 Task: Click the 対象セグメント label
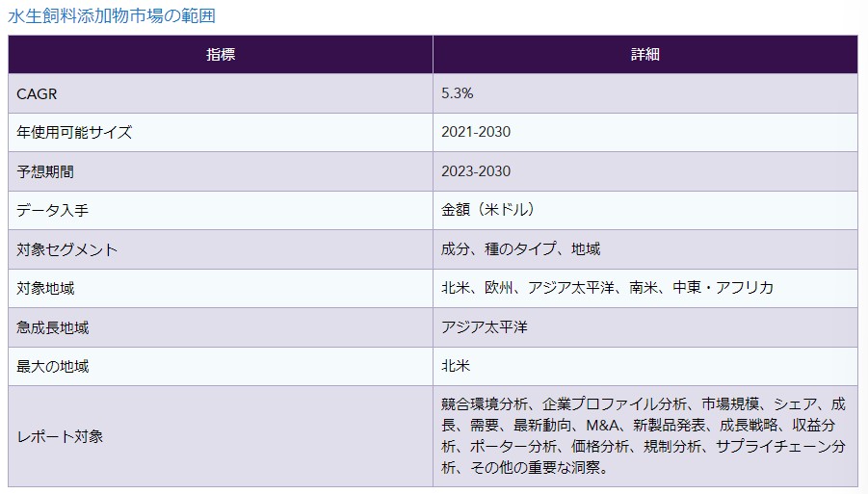67,249
